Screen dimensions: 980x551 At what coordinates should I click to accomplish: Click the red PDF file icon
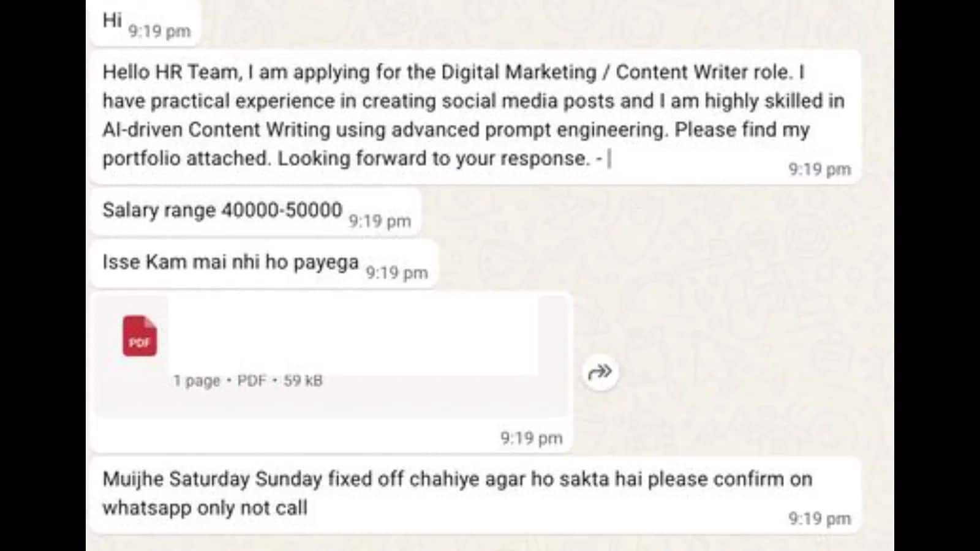pos(140,335)
